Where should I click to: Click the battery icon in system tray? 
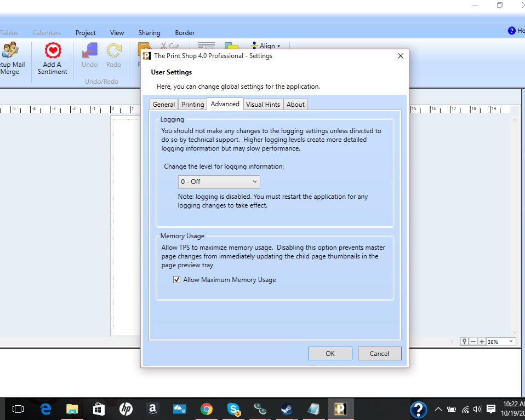coord(452,409)
